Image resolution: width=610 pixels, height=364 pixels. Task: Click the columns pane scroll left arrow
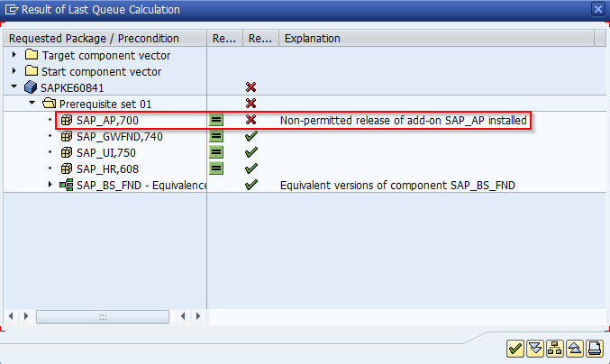pyautogui.click(x=183, y=316)
